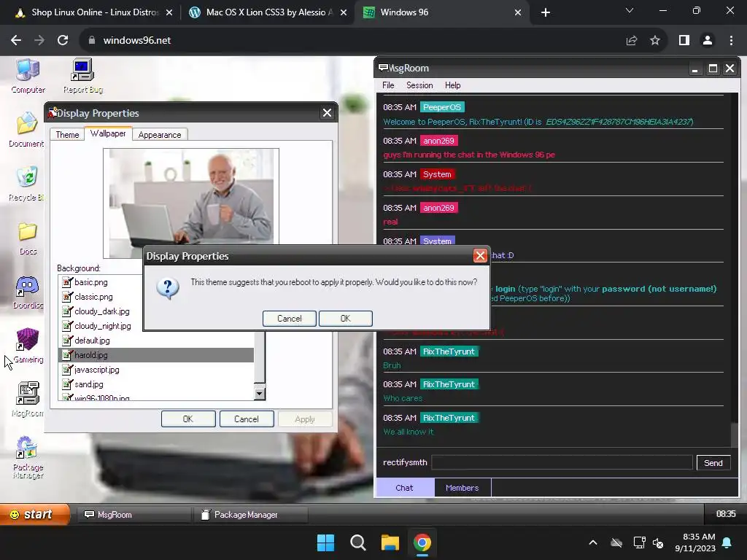Open the Chrome three-dot menu
The width and height of the screenshot is (747, 560).
(731, 41)
